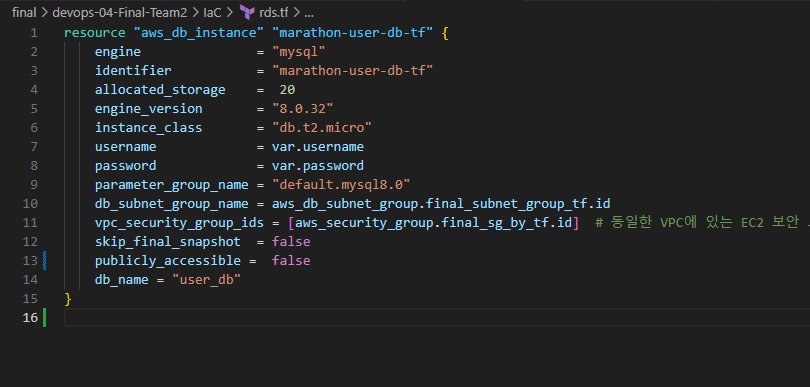Image resolution: width=810 pixels, height=387 pixels.
Task: Click the allocated storage value 20
Action: pos(288,90)
